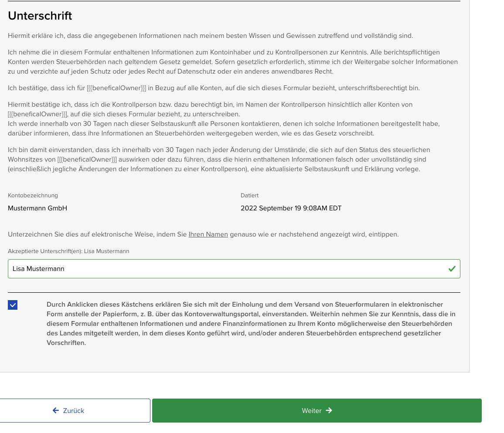The image size is (504, 433).
Task: Click the "Kontobezeichnung" label
Action: 33,196
